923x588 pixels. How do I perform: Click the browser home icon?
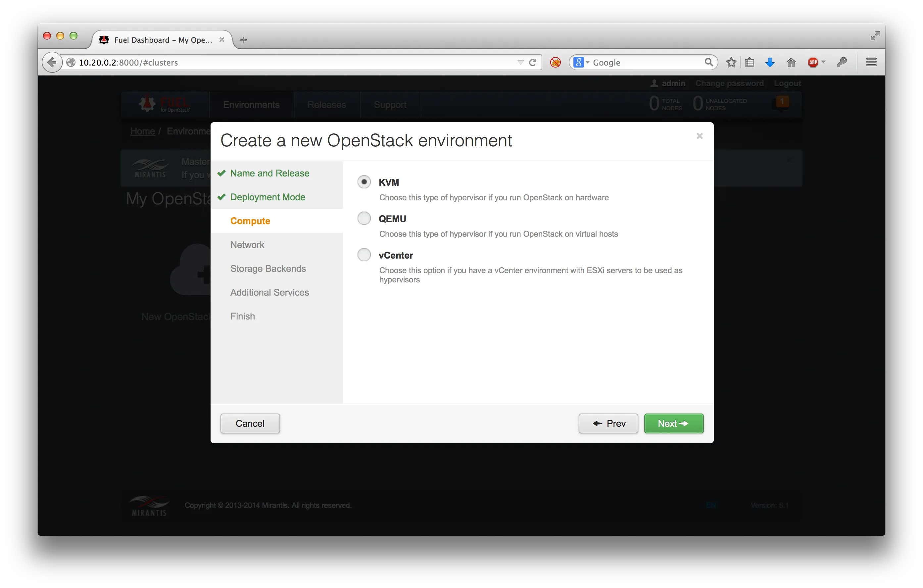(791, 62)
